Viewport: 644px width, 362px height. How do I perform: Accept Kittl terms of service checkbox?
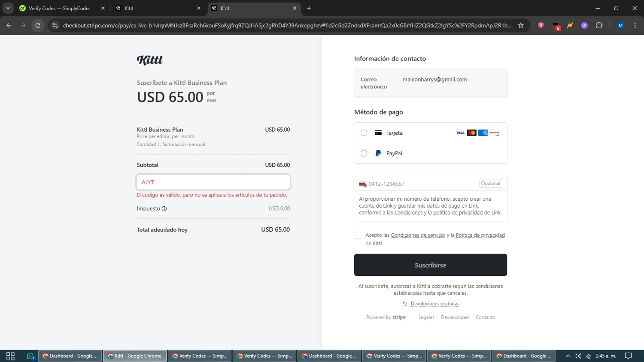(x=358, y=235)
